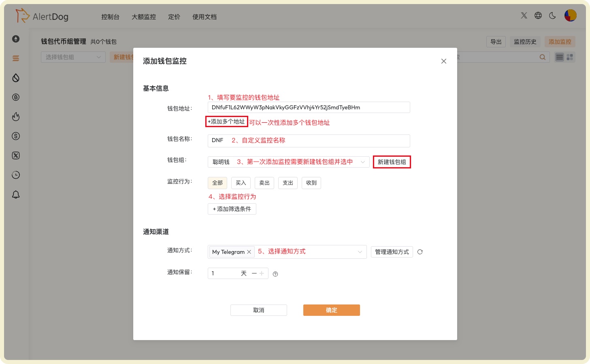This screenshot has width=590, height=364.
Task: Open AlertDog's X (Twitter) link in the header
Action: tap(524, 15)
